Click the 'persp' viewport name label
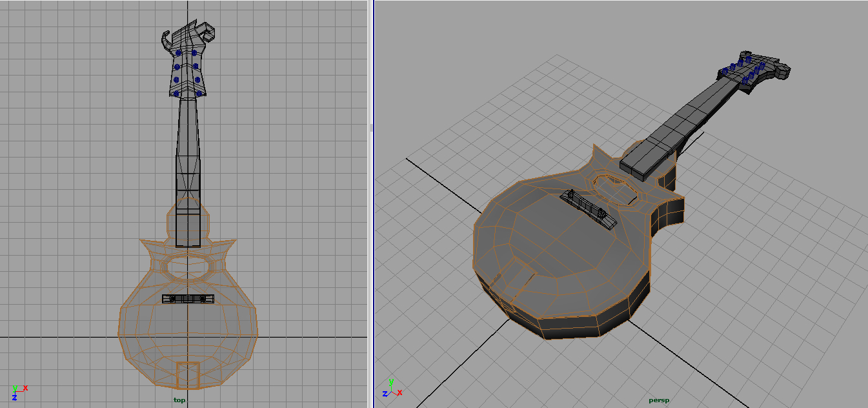Image resolution: width=868 pixels, height=408 pixels. click(x=659, y=400)
